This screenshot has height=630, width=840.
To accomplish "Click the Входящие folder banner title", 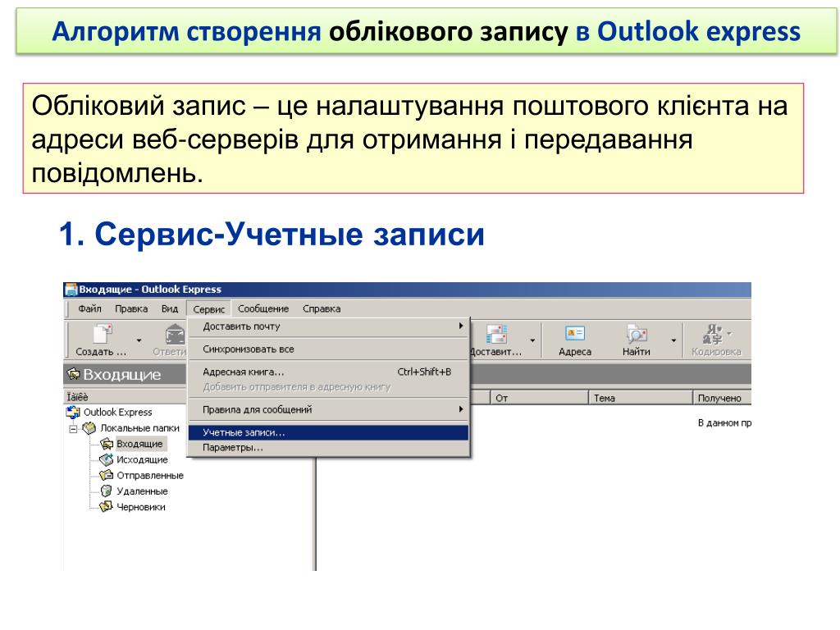I will (122, 374).
